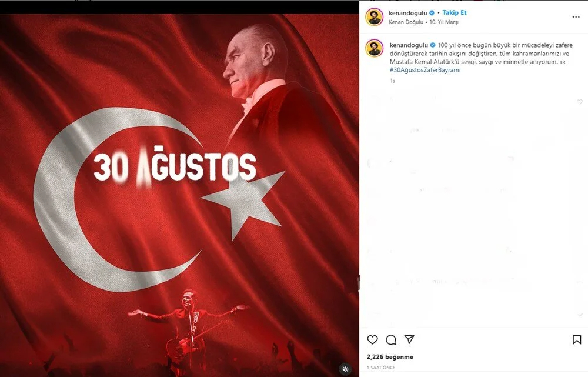Open kenandogulu username in caption
Viewport: 588px width, 377px height.
coord(409,45)
